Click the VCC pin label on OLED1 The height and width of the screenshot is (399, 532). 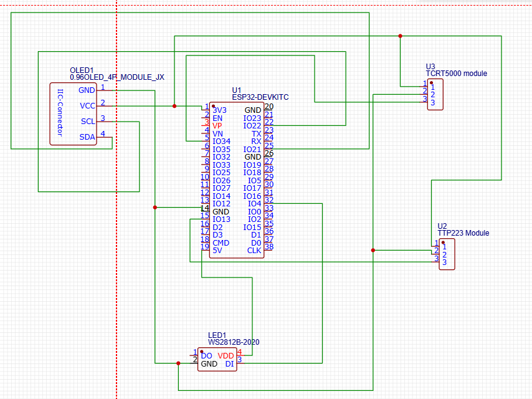[x=87, y=105]
